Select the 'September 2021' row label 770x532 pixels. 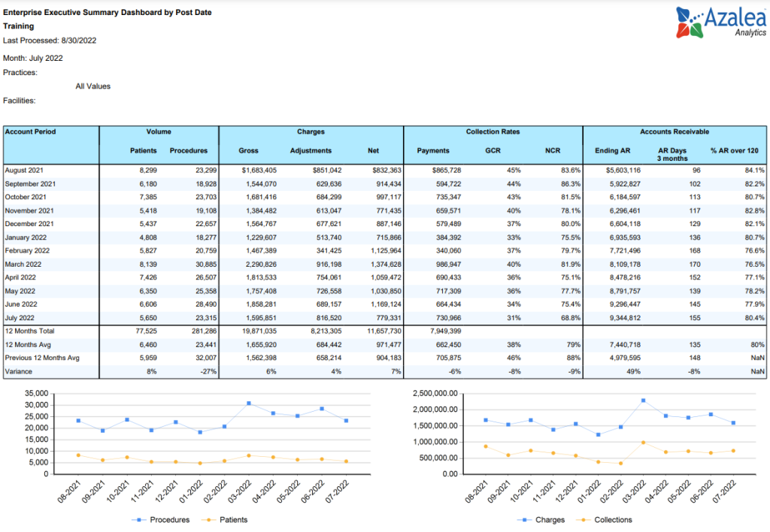click(x=30, y=184)
